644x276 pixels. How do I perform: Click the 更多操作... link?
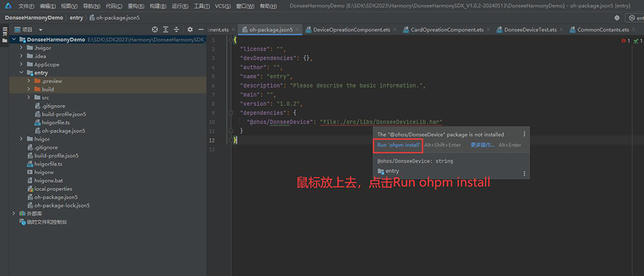[x=482, y=145]
